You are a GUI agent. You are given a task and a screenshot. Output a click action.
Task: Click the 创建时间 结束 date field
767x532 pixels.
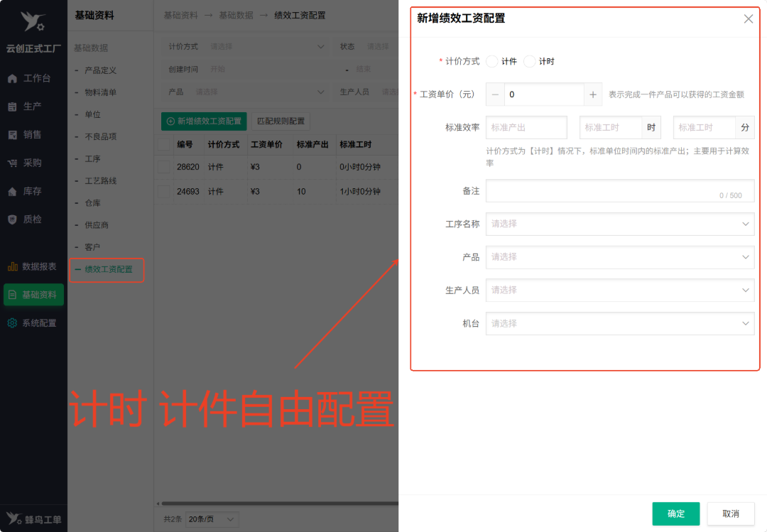pos(376,70)
